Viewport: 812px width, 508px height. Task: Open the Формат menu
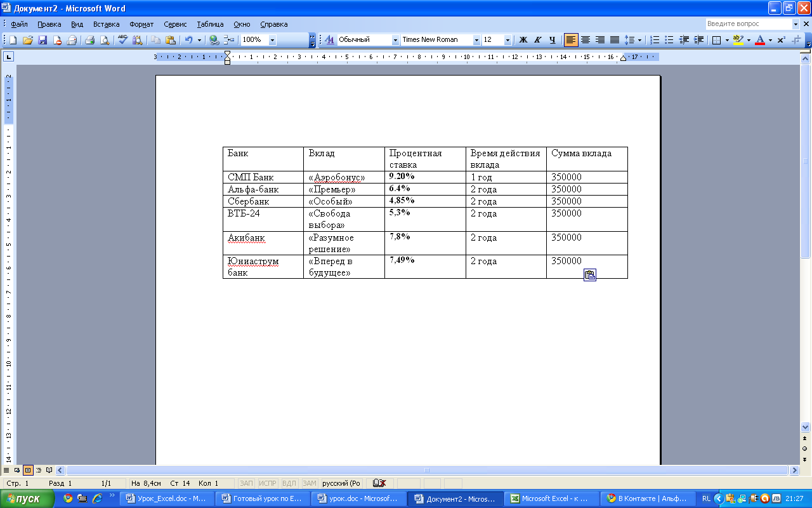141,24
